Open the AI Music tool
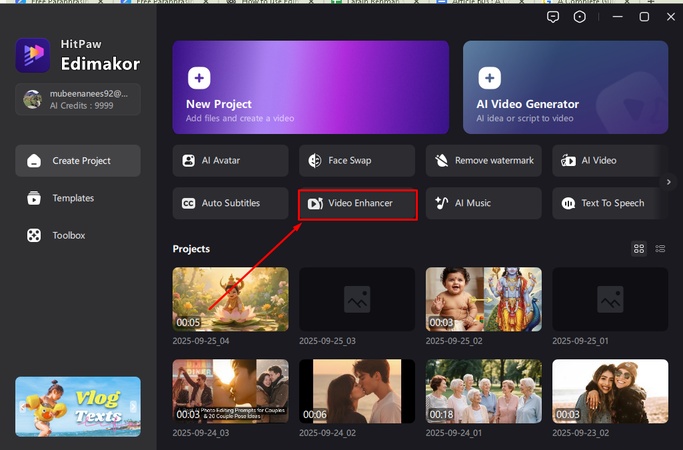 484,203
